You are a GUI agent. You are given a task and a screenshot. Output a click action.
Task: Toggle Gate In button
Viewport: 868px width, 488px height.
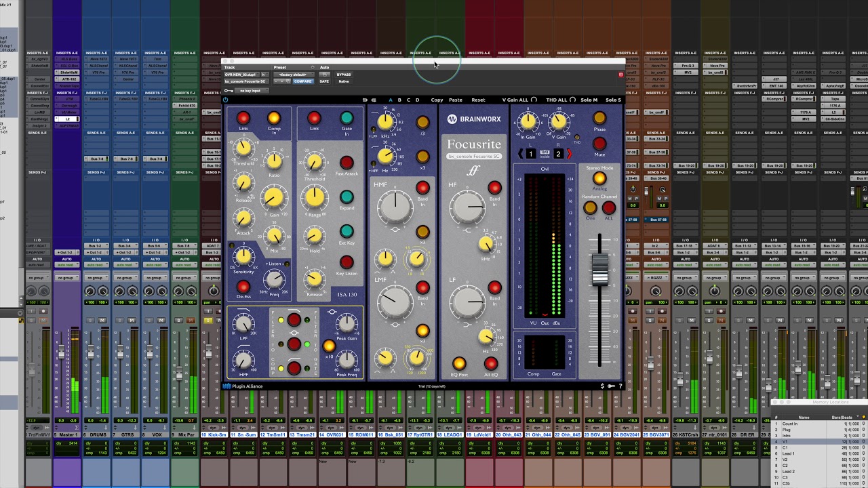347,119
